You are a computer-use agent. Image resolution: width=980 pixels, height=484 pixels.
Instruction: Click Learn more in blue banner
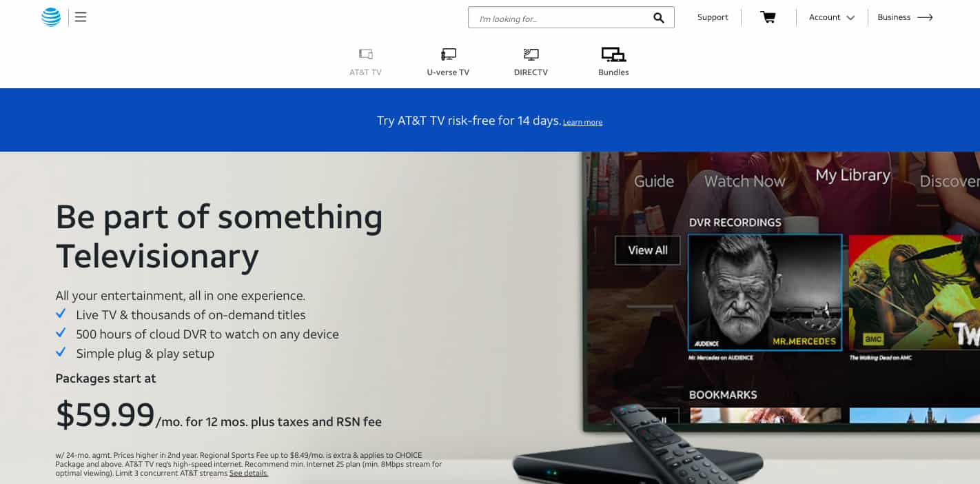coord(582,123)
